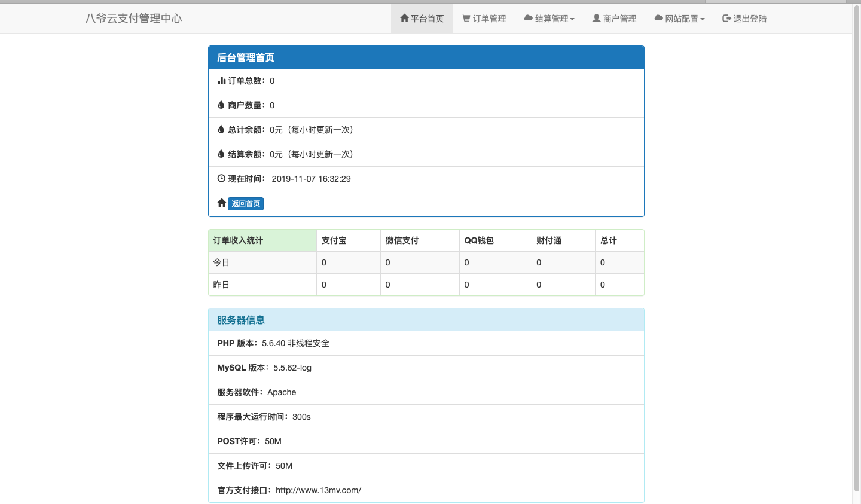Click the official payment URL text
Screen dimensions: 861x504
(x=318, y=490)
